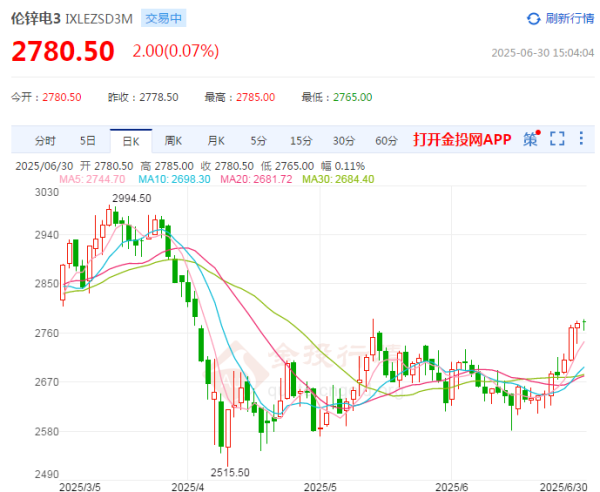Switch to the 5日 tab

point(88,141)
